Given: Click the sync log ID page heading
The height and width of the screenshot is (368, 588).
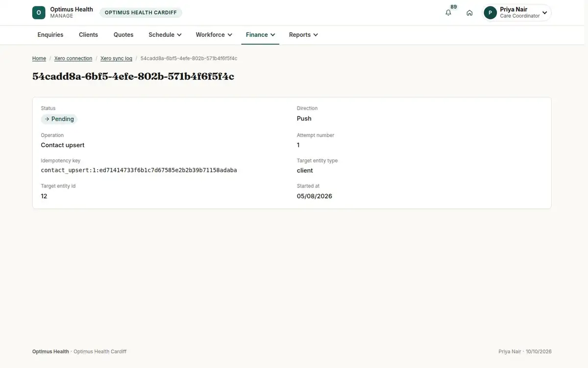Looking at the screenshot, I should 133,77.
